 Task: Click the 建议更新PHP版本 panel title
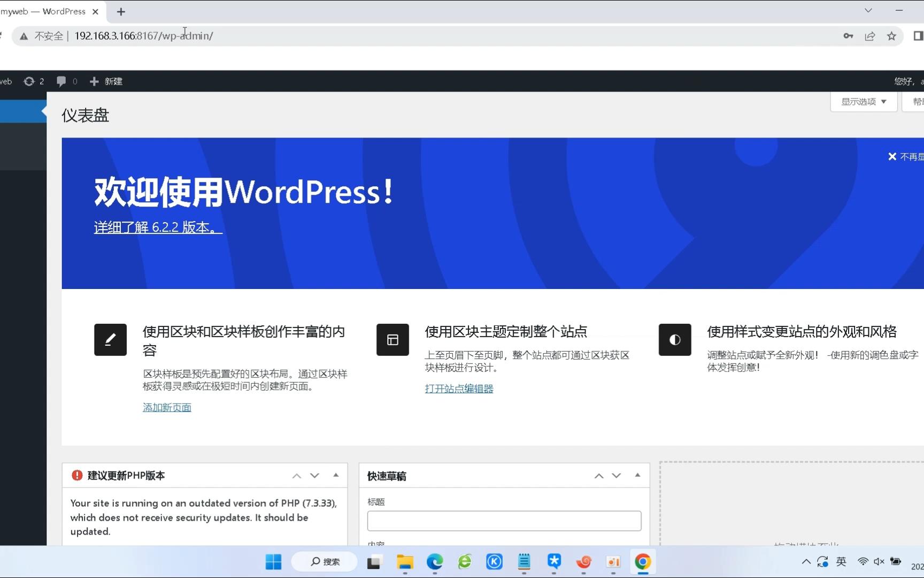[126, 475]
